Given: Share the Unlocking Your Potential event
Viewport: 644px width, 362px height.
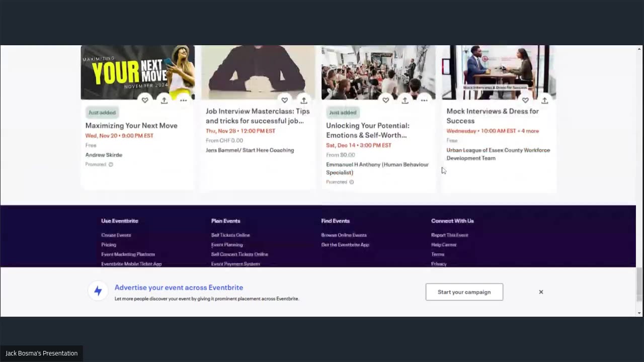Looking at the screenshot, I should tap(405, 100).
